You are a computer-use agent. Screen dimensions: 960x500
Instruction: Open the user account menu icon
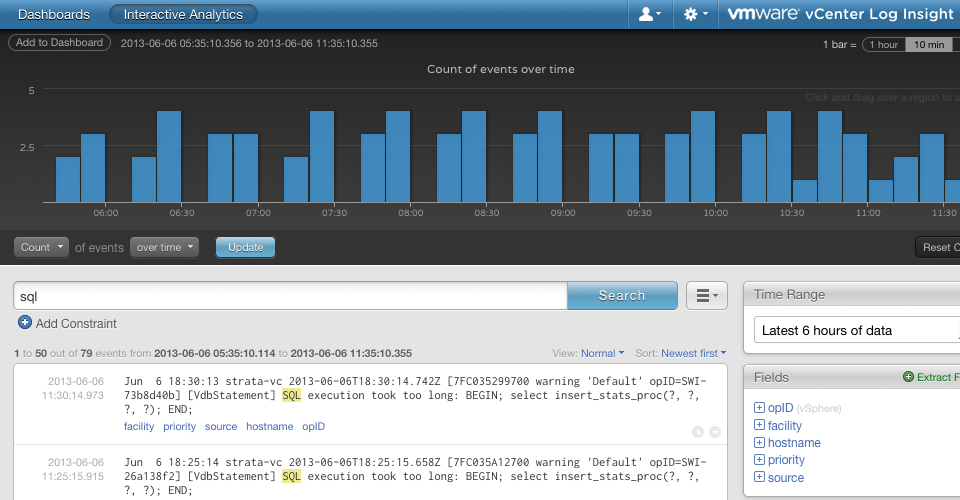point(650,14)
